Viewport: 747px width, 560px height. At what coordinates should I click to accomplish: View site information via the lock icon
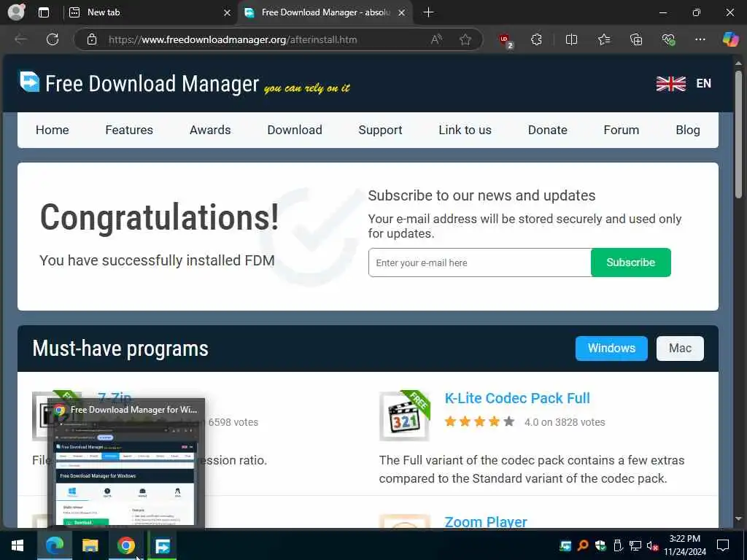pos(92,39)
